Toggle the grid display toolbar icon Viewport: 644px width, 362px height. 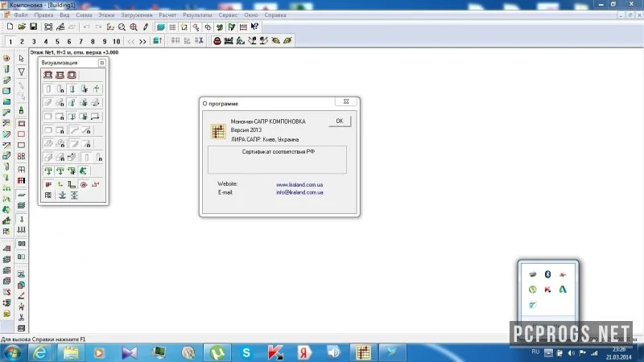pos(172,27)
